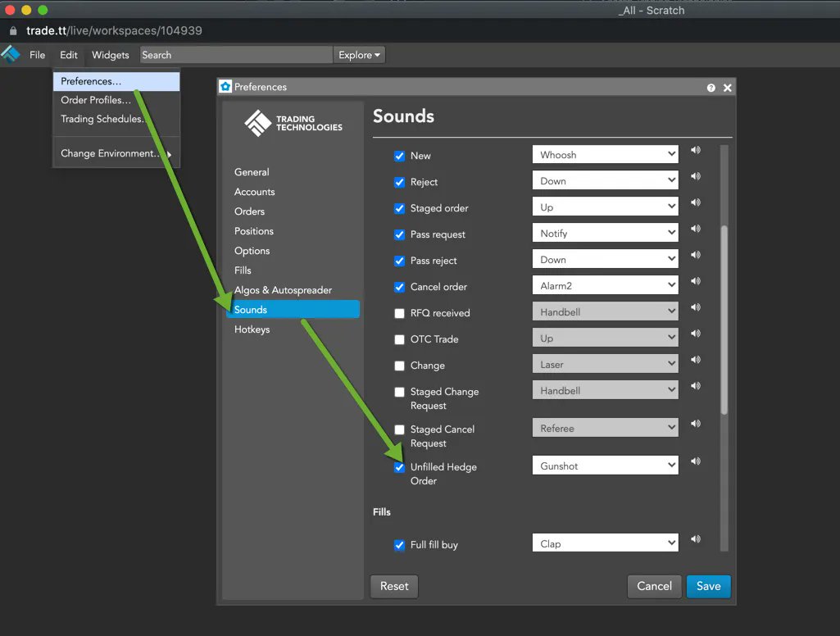Preview the Pass reject sound
Screen dimensions: 840x636
(696, 255)
